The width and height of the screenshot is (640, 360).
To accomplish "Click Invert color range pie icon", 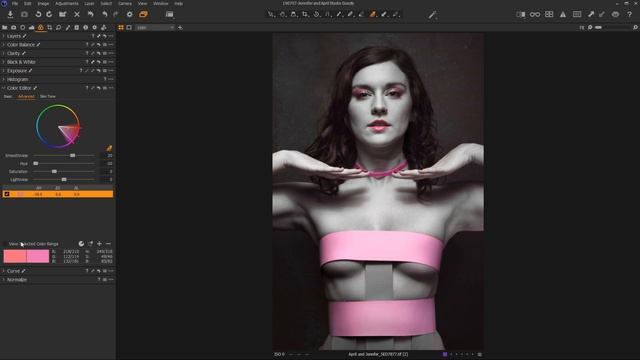I will pyautogui.click(x=81, y=244).
